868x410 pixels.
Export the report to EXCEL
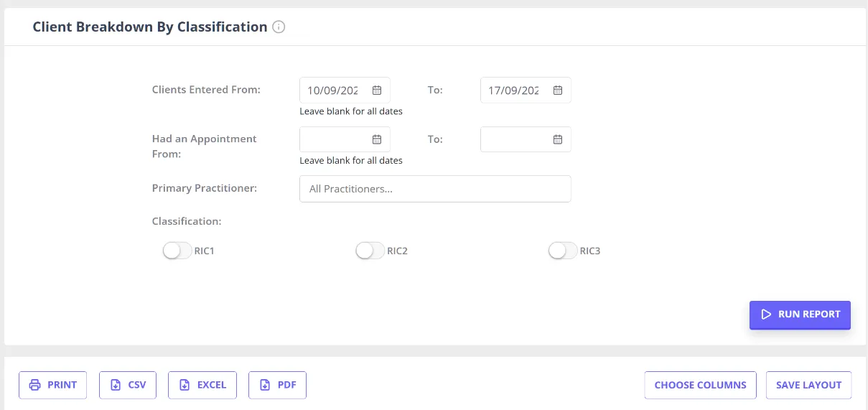(x=202, y=385)
